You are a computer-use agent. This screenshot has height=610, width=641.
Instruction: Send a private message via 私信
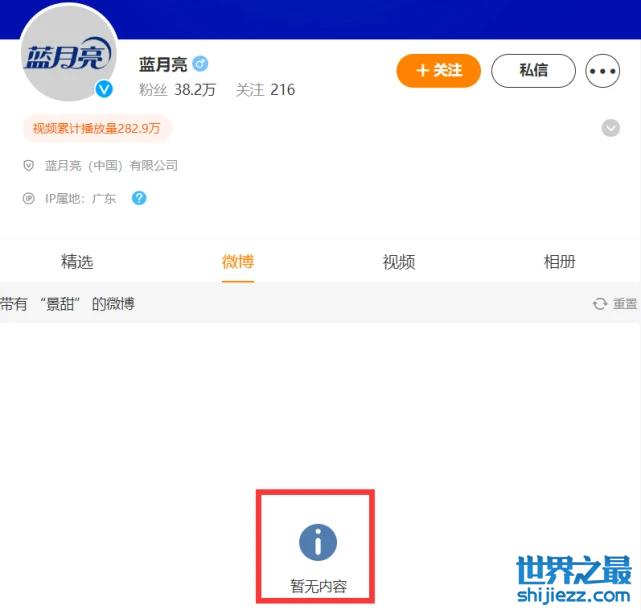click(x=533, y=71)
